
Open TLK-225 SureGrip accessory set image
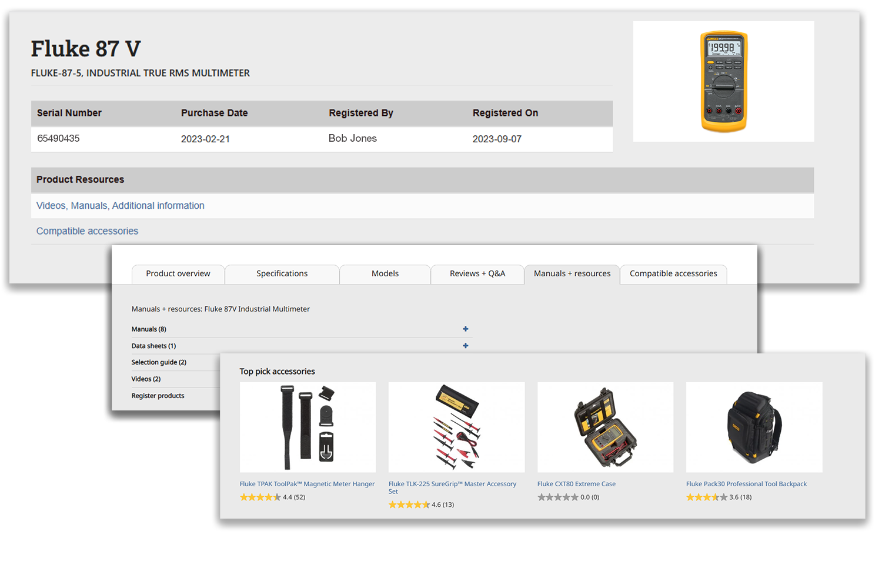click(x=456, y=427)
